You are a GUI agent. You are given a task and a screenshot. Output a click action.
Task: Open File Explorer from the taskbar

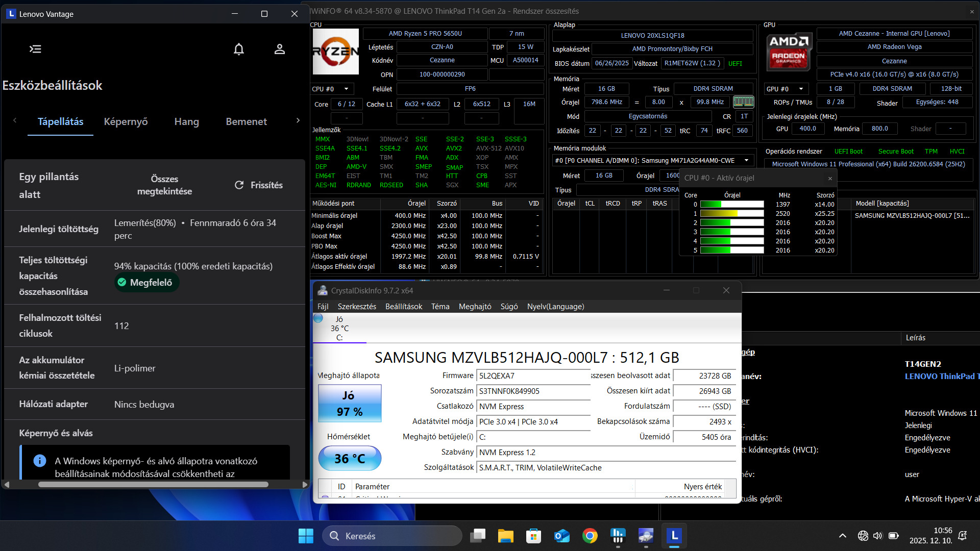pyautogui.click(x=505, y=536)
